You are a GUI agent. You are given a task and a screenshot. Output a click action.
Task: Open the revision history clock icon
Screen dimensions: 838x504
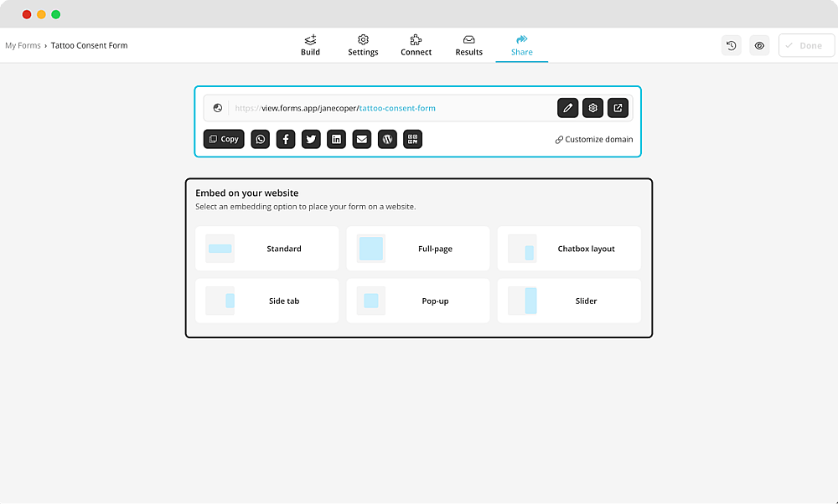click(732, 45)
